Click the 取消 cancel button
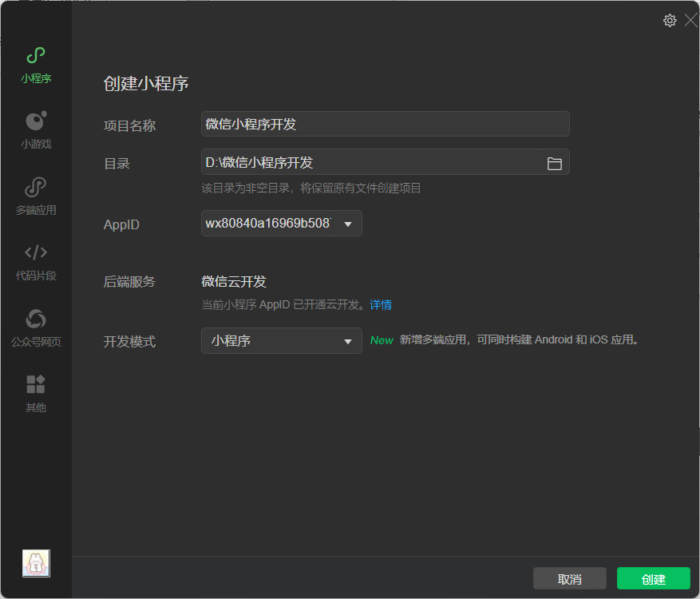Viewport: 700px width, 599px height. (x=570, y=579)
